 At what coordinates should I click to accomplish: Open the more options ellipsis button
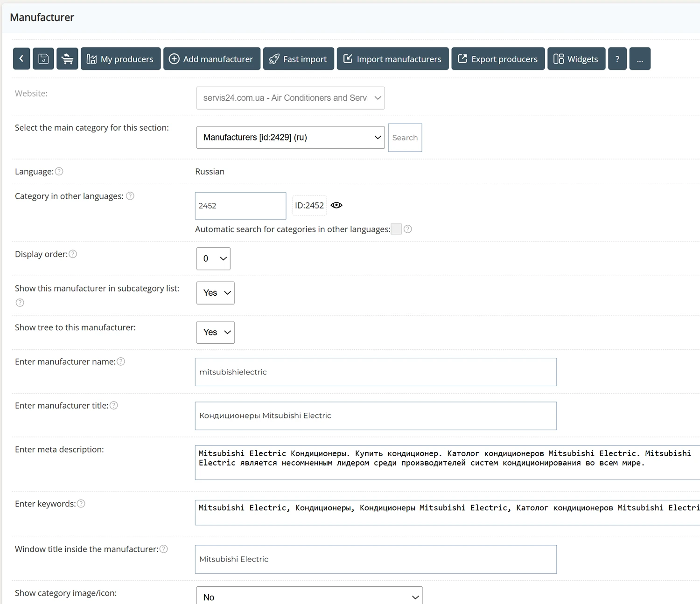(640, 59)
